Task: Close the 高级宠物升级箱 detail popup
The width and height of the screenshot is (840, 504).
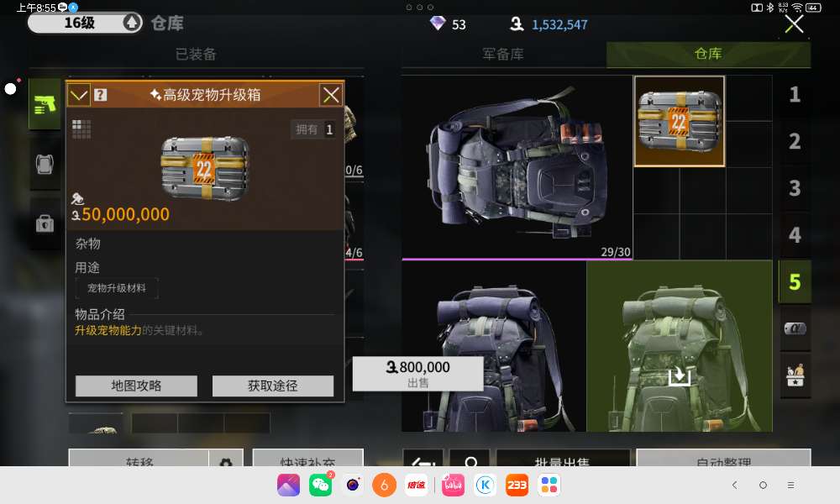Action: 331,95
